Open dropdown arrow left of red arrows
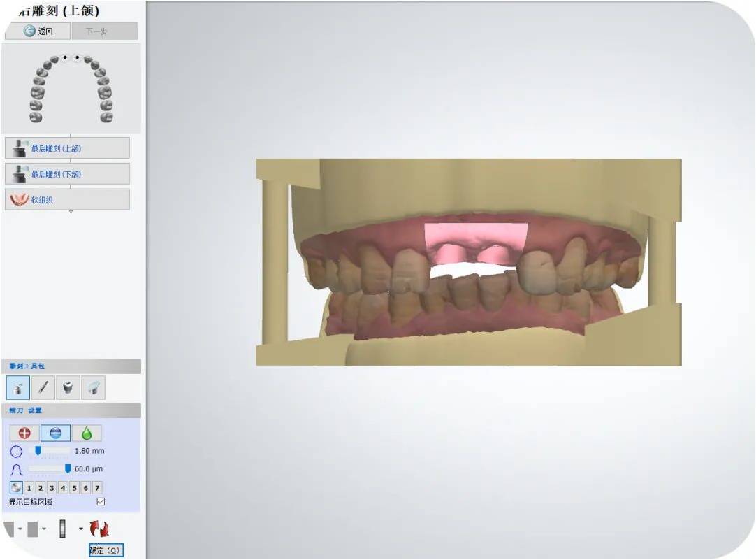The image size is (756, 560). click(80, 529)
